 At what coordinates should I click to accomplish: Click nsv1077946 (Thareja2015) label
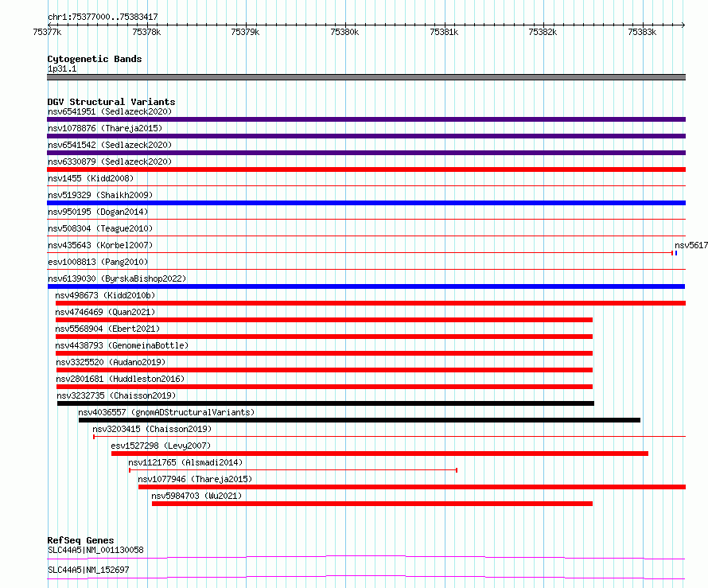pos(195,479)
